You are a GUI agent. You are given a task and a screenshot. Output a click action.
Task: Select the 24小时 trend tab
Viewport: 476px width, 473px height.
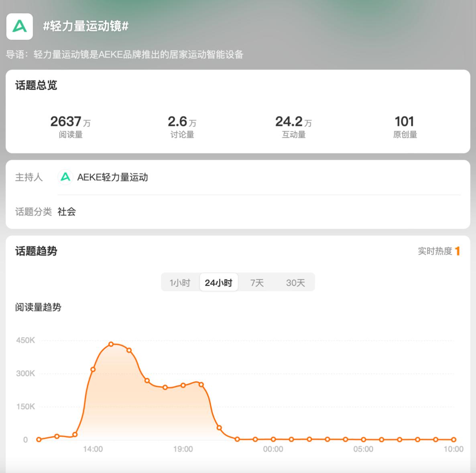coord(219,283)
